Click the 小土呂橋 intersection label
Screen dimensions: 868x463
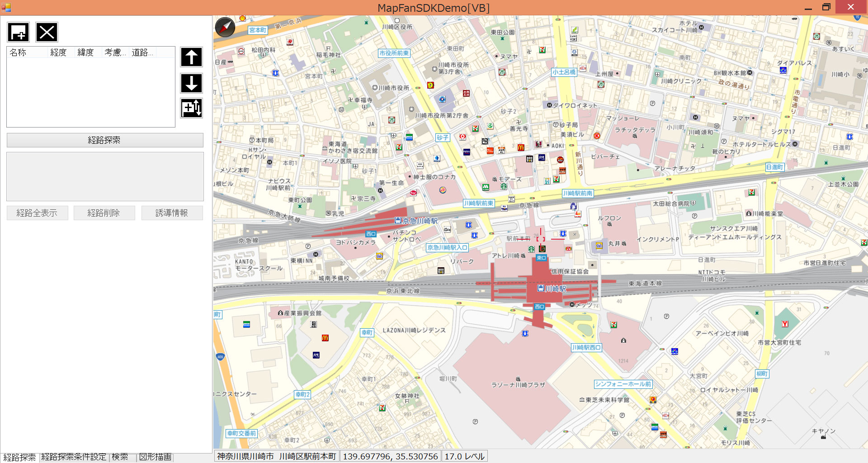tap(564, 72)
